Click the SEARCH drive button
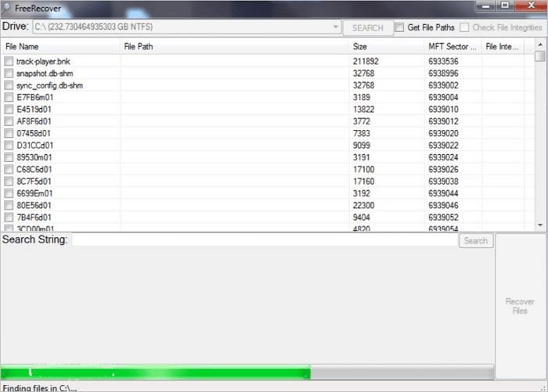 click(x=368, y=27)
